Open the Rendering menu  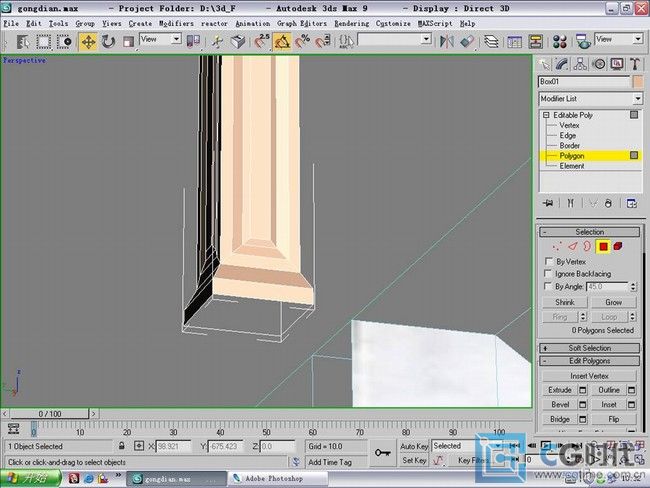[352, 24]
